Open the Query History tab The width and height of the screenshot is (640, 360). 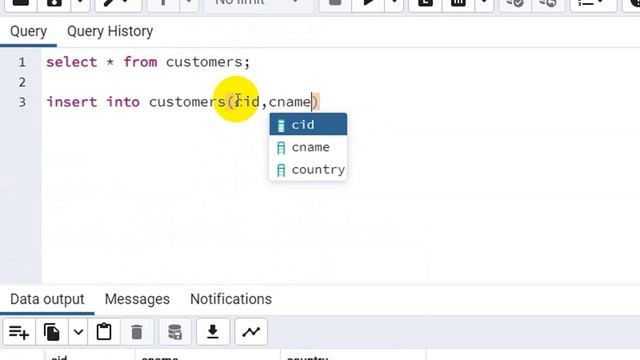point(110,31)
